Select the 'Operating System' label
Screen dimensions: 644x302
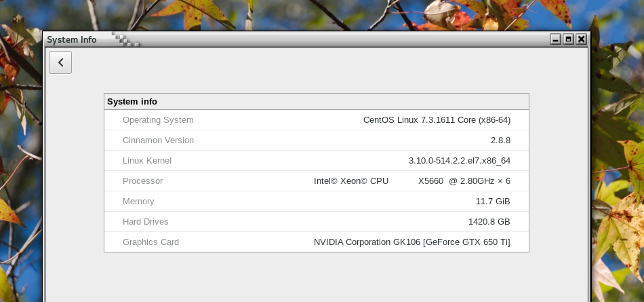click(158, 120)
